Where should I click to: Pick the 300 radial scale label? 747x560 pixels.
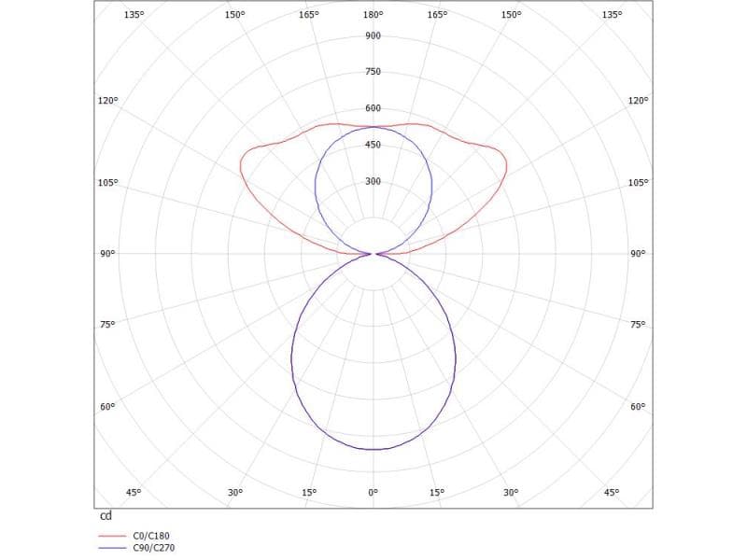(x=373, y=181)
